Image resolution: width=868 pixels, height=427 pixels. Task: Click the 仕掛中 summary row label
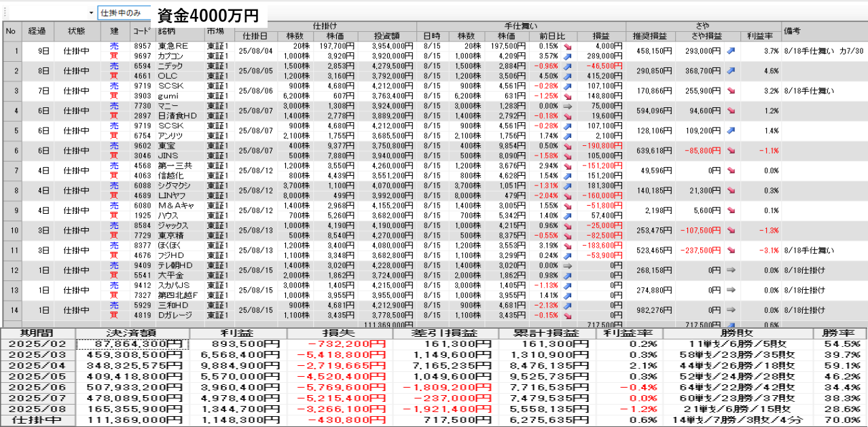point(38,420)
